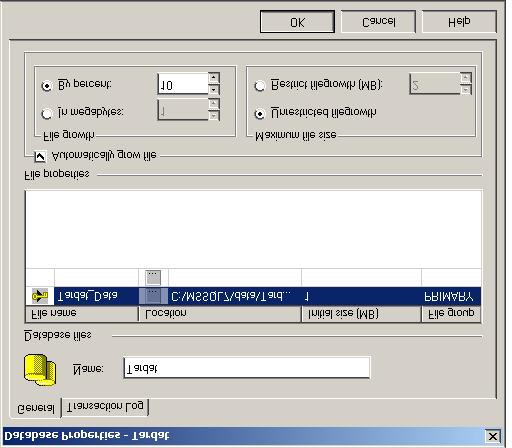Toggle Automatically grow file checkbox

[x=40, y=157]
